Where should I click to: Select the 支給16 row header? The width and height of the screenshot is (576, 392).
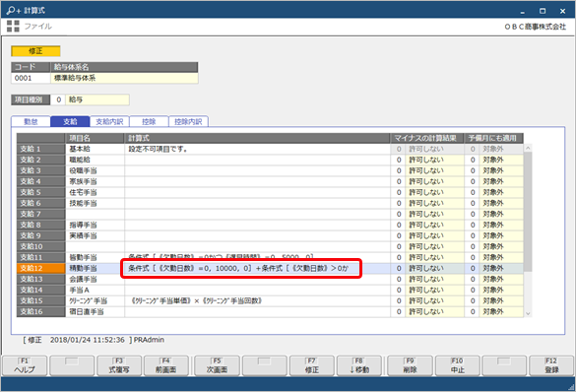(40, 311)
